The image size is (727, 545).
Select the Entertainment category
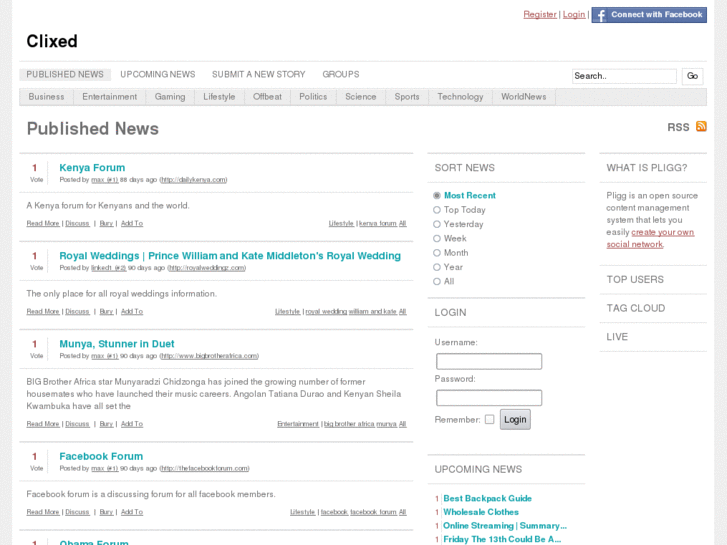click(109, 96)
